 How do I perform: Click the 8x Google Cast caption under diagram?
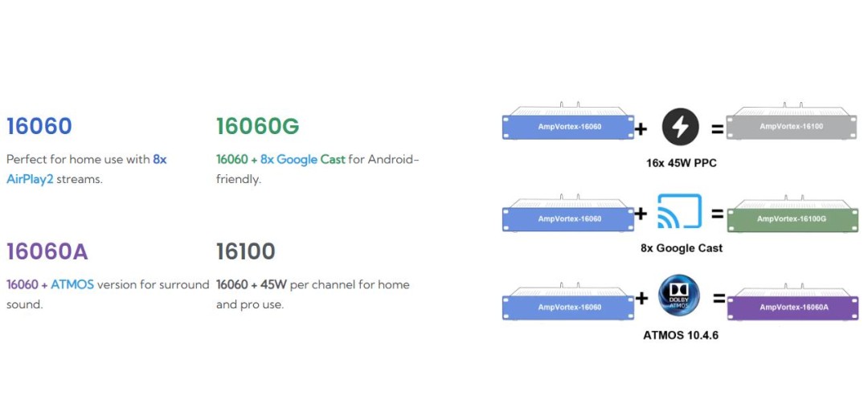[x=681, y=248]
